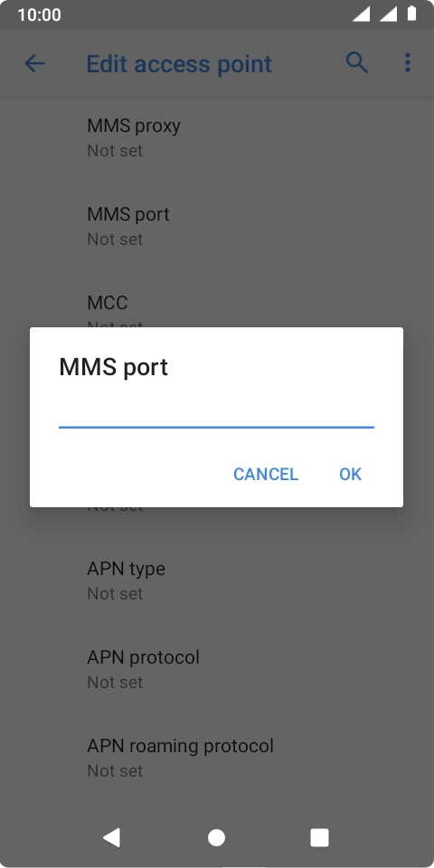Open the search magnifier icon

(x=357, y=63)
